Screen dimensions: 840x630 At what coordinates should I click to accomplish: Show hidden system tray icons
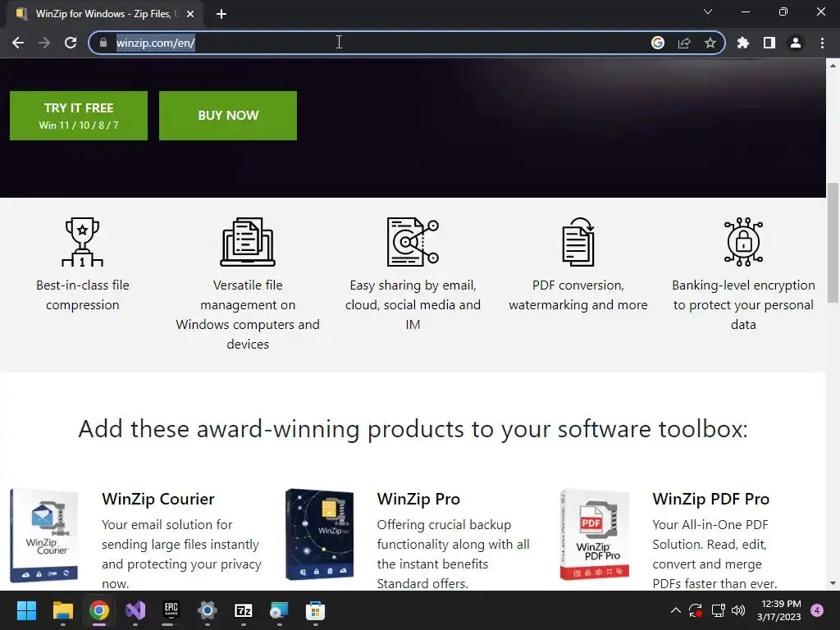(x=676, y=610)
